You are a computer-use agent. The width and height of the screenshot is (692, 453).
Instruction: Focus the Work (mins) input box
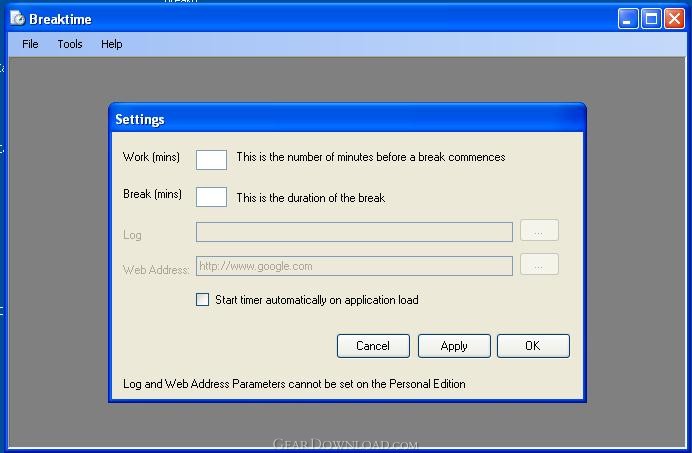coord(211,160)
